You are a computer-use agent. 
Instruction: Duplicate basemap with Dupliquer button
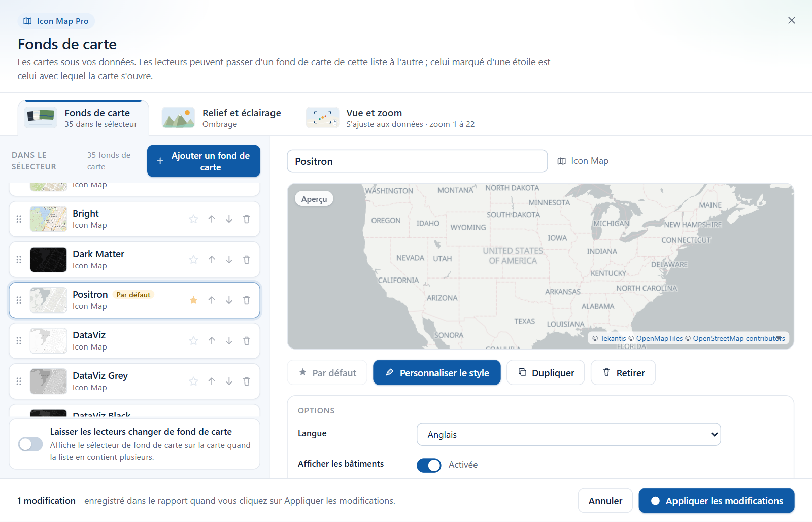(x=546, y=373)
